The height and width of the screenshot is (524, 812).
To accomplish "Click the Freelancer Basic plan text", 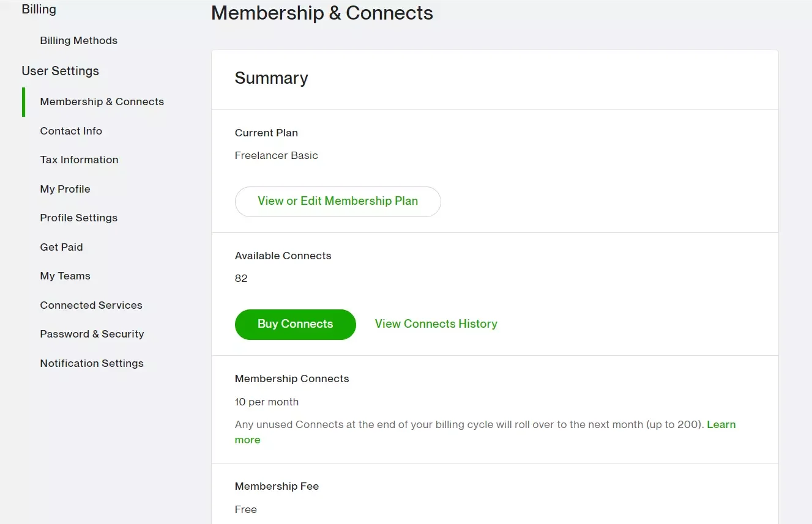I will tap(276, 155).
